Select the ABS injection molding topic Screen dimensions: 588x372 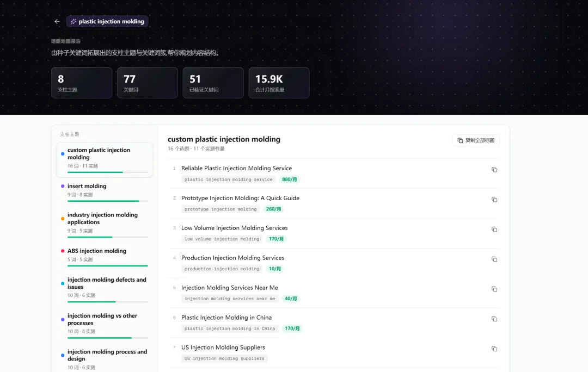[x=105, y=258]
